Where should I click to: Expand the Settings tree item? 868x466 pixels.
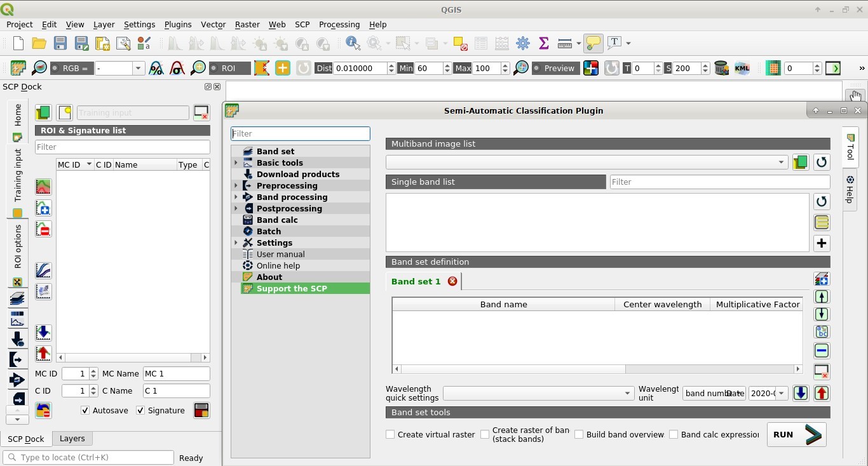coord(236,243)
